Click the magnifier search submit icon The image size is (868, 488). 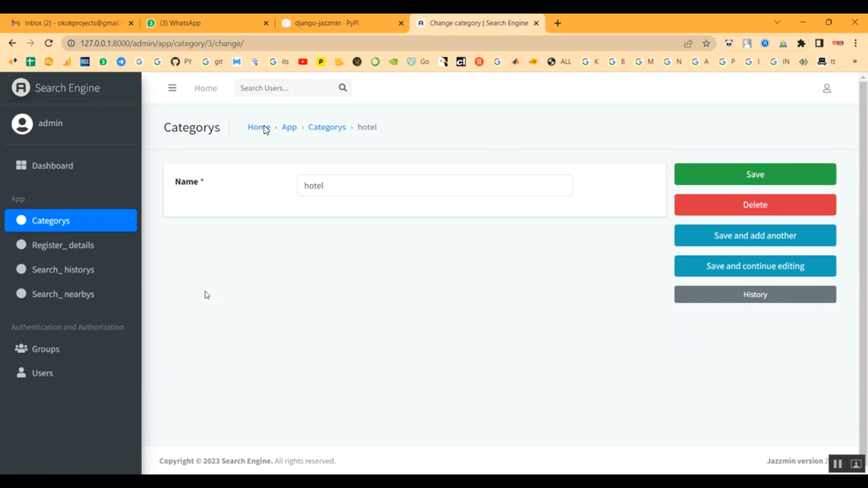click(343, 88)
